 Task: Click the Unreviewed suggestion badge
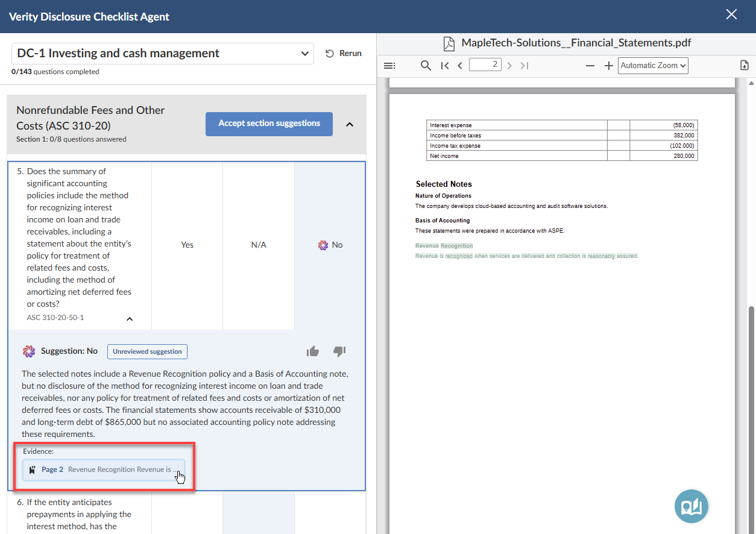click(148, 351)
